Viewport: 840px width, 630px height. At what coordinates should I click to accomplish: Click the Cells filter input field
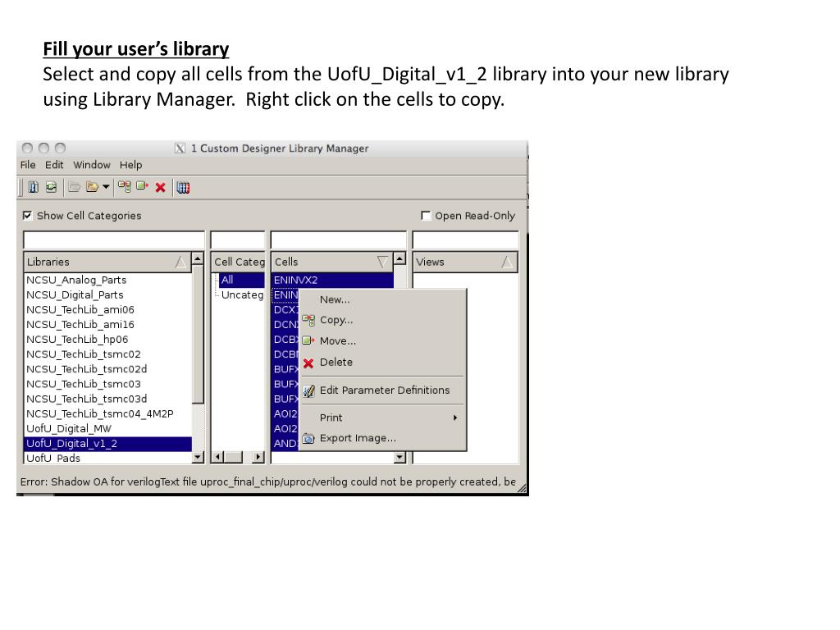click(x=339, y=240)
